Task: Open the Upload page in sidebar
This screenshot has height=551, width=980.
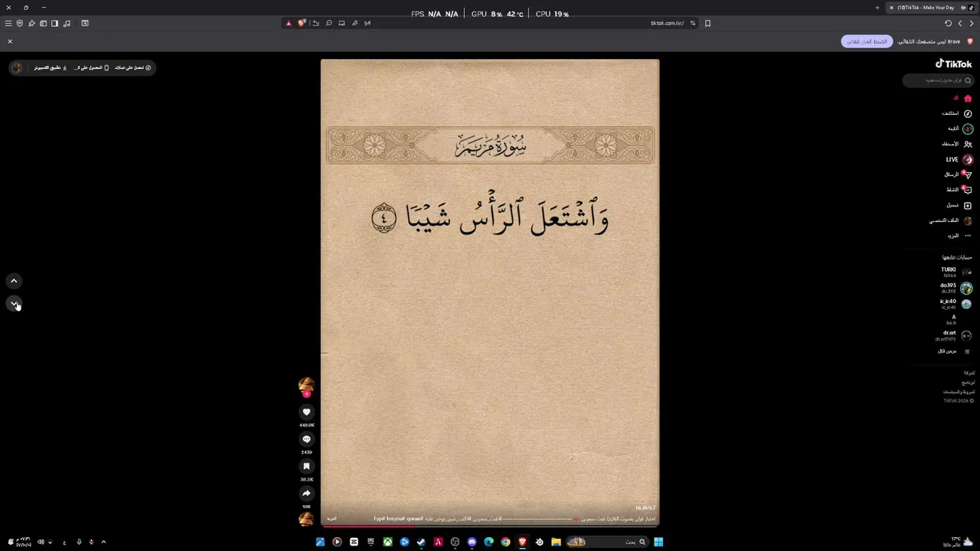Action: (x=959, y=205)
